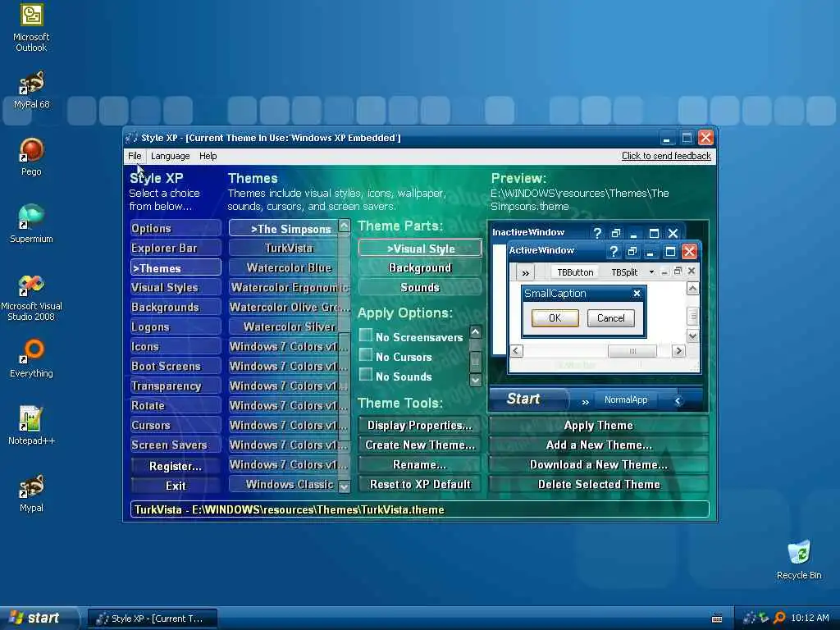Toggle the Background theme part
The height and width of the screenshot is (630, 840).
[x=420, y=268]
